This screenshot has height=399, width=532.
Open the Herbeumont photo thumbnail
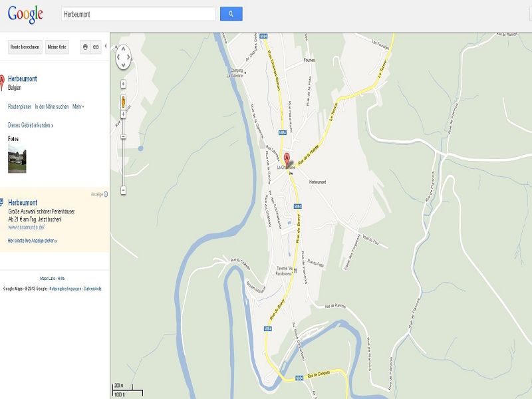17,160
